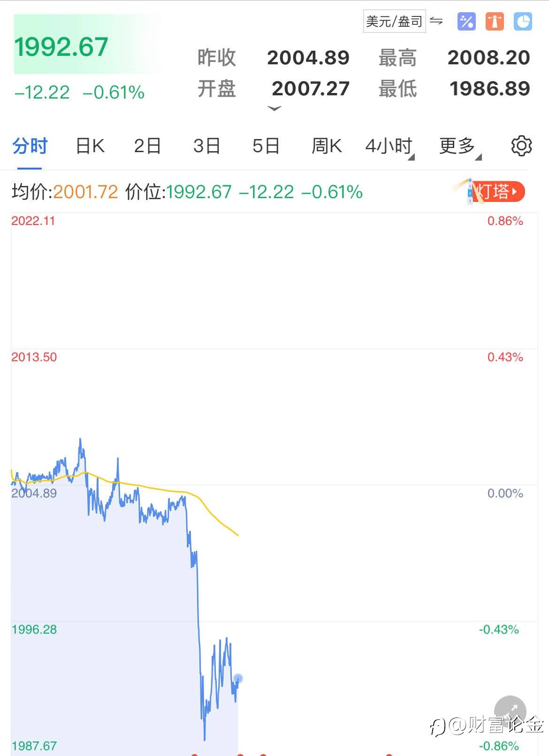Select the 周K tab
The image size is (549, 756).
[327, 146]
